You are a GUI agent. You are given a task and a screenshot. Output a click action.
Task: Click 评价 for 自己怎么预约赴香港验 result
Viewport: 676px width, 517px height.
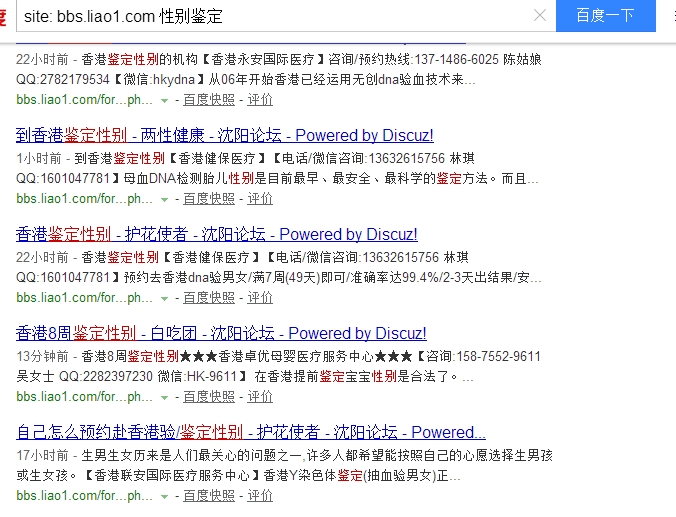point(260,496)
